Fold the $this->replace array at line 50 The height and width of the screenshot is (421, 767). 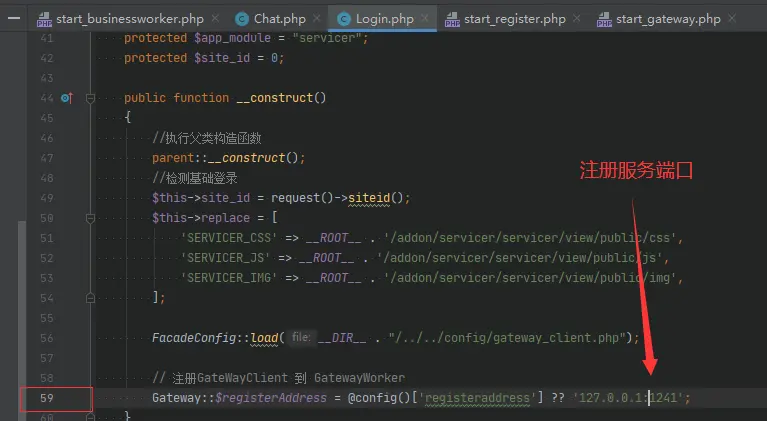click(x=90, y=218)
